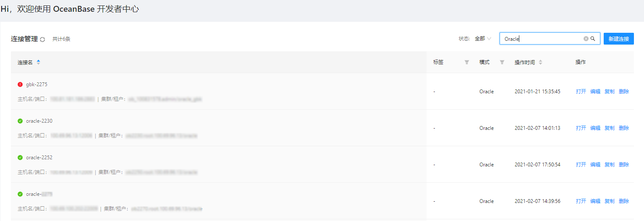Image resolution: width=644 pixels, height=221 pixels.
Task: Open the 标签 column filter
Action: (x=466, y=62)
